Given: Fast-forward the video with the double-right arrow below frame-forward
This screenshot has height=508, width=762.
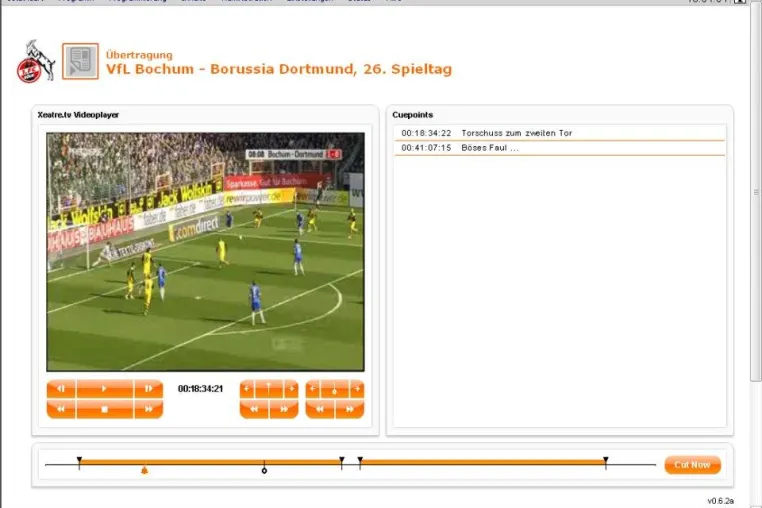Looking at the screenshot, I should pyautogui.click(x=148, y=409).
